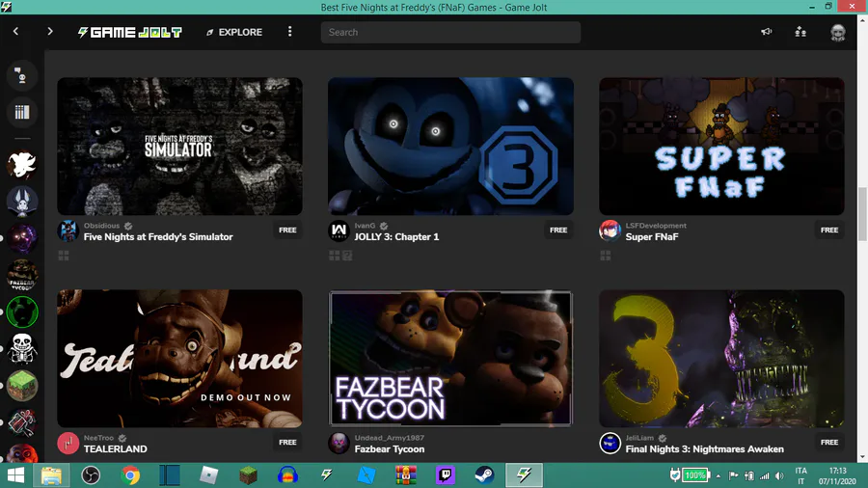The height and width of the screenshot is (488, 868).
Task: Click FREE badge on Super FNaF
Action: point(829,230)
